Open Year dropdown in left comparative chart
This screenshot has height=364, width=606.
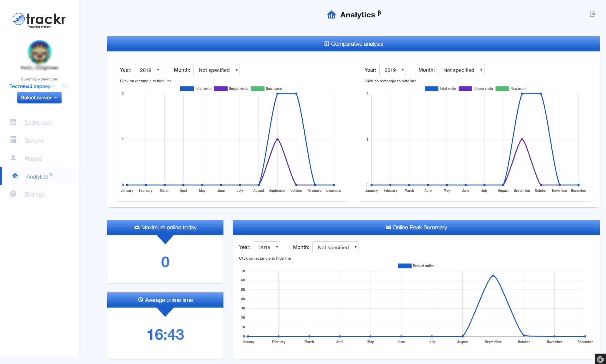[148, 70]
